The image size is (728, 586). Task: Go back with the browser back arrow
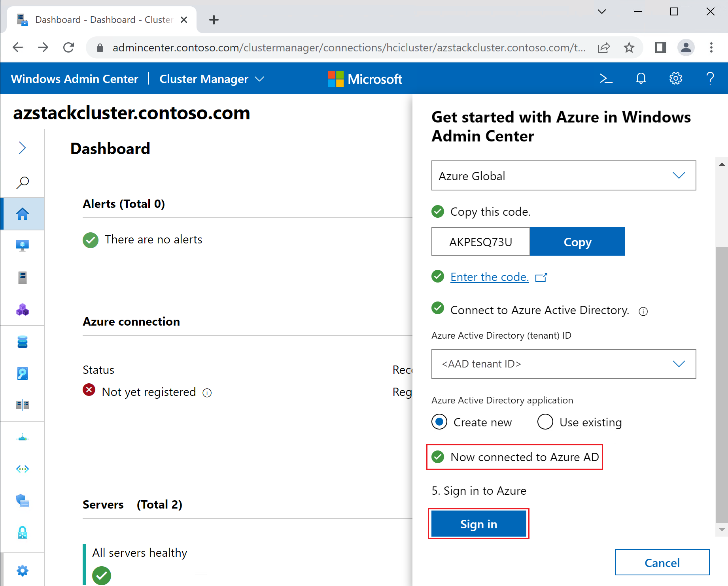click(18, 48)
